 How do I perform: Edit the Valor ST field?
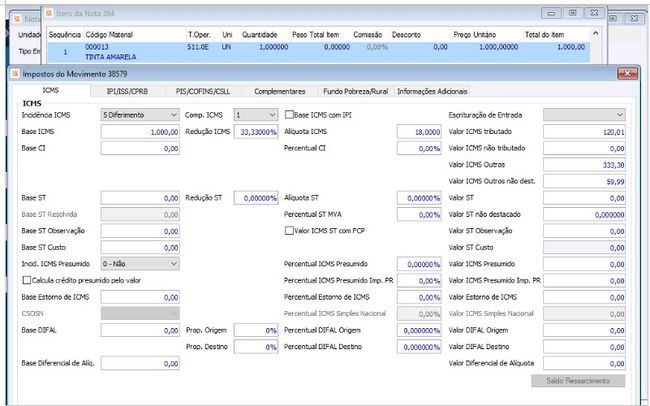tap(584, 198)
